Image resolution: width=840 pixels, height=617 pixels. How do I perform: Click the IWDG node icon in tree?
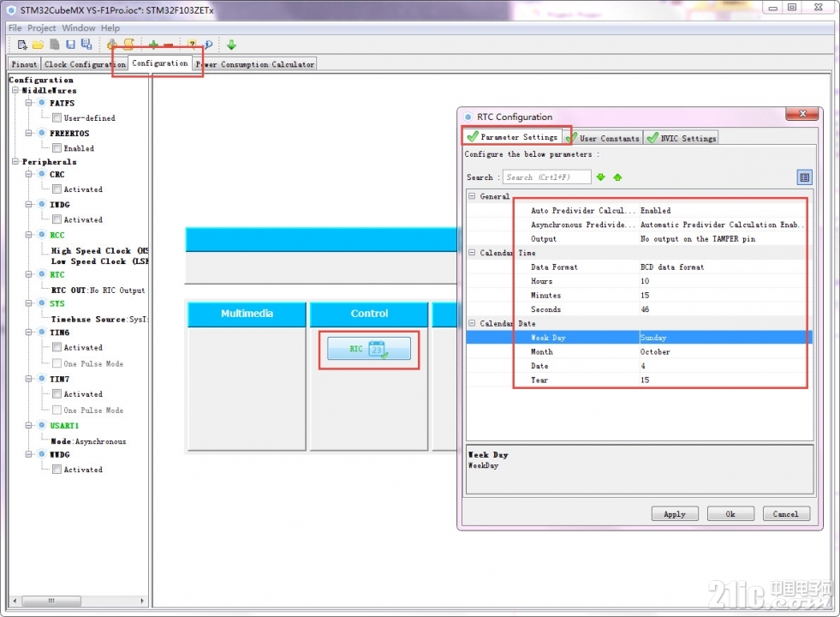pos(41,204)
